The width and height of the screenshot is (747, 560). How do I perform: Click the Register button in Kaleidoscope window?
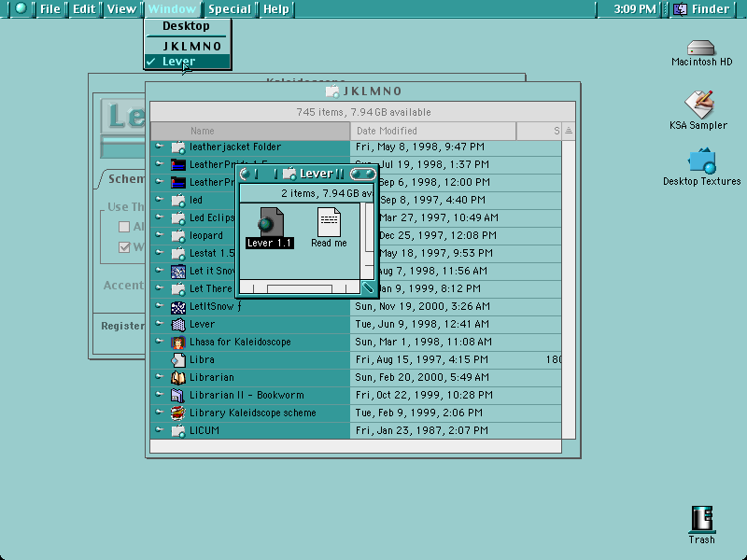122,326
